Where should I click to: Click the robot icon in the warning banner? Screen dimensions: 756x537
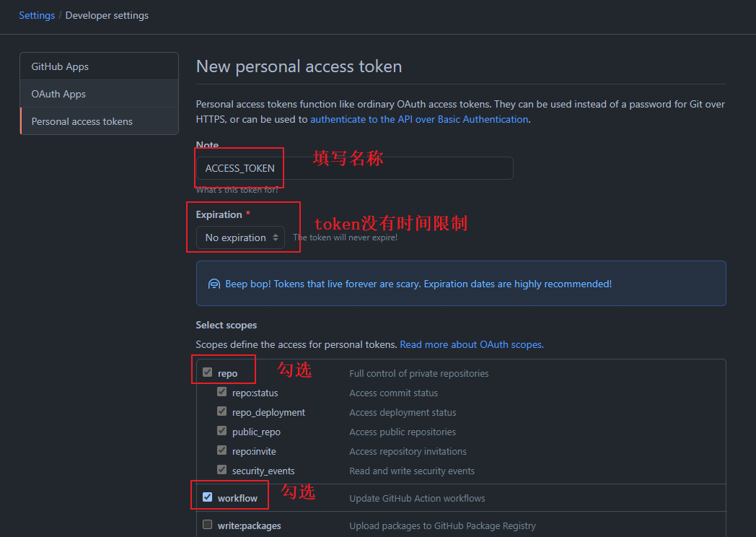tap(214, 284)
